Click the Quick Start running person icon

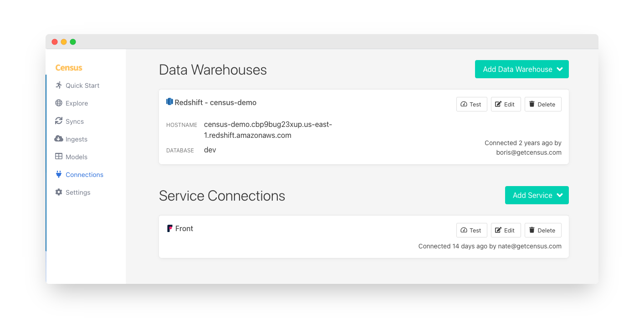point(59,85)
